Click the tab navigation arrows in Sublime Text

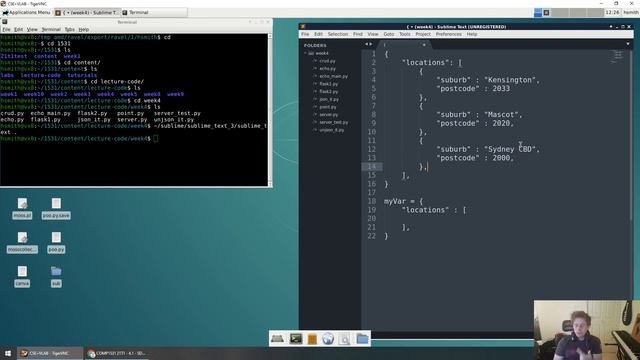click(x=368, y=44)
